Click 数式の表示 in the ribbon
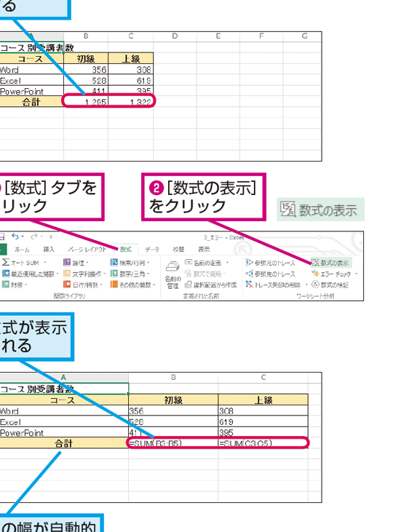The height and width of the screenshot is (532, 393). coord(330,263)
